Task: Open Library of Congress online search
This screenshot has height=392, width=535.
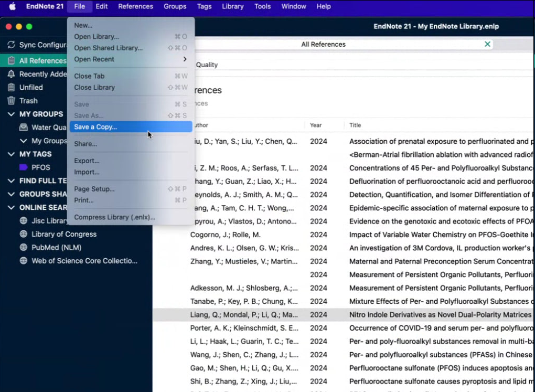Action: (63, 234)
